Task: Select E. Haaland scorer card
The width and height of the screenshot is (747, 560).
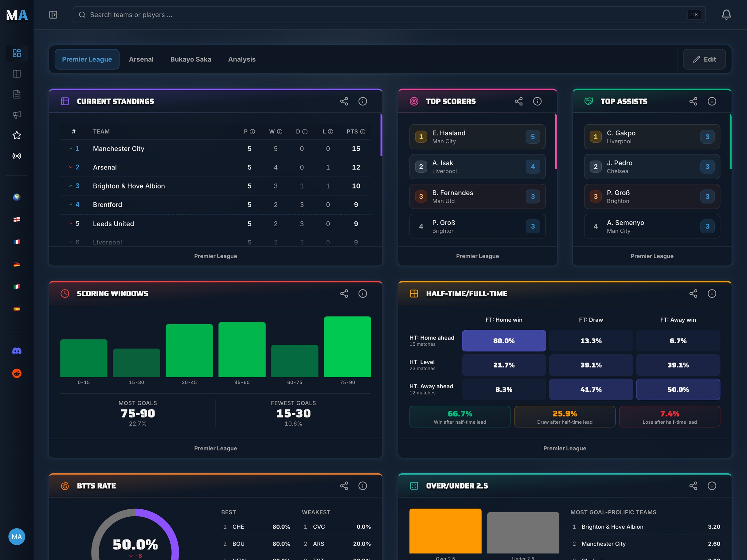Action: tap(477, 137)
